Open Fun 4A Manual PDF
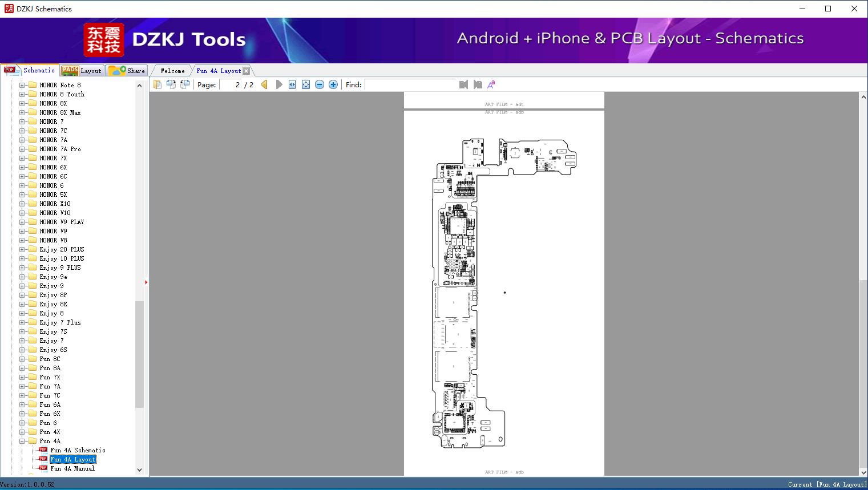 tap(72, 468)
